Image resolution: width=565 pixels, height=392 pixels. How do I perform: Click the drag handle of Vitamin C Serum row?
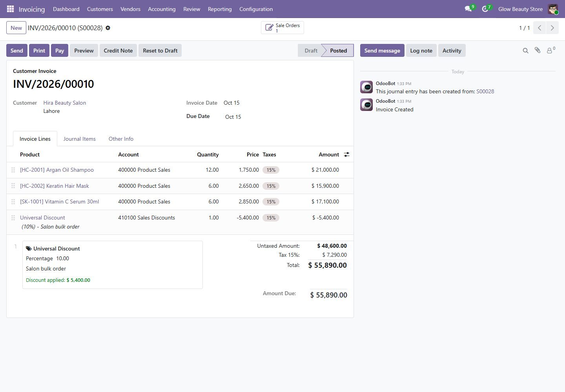tap(13, 201)
